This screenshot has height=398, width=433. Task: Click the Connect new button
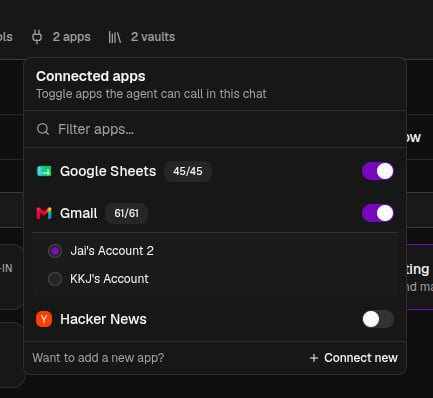[x=354, y=358]
